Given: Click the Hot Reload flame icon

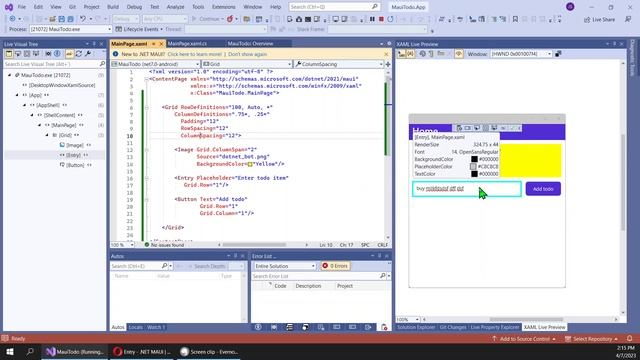Looking at the screenshot, I should click(x=230, y=19).
